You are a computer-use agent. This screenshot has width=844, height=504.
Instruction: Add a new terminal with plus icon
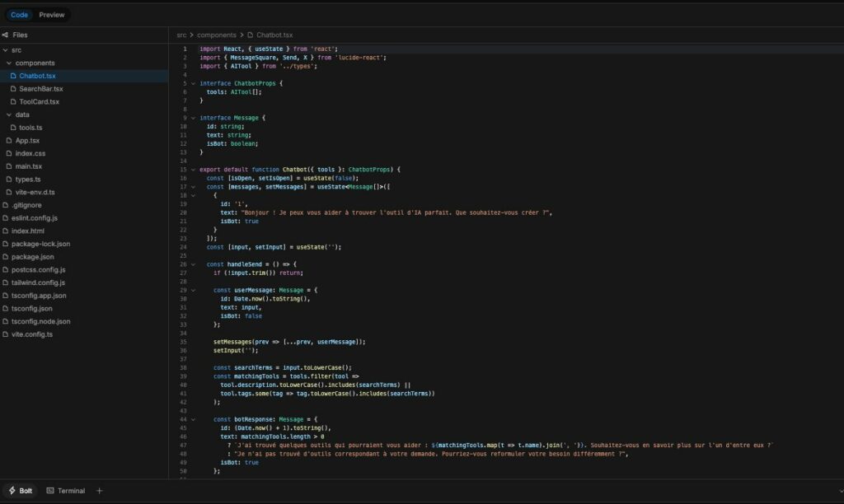pyautogui.click(x=100, y=491)
